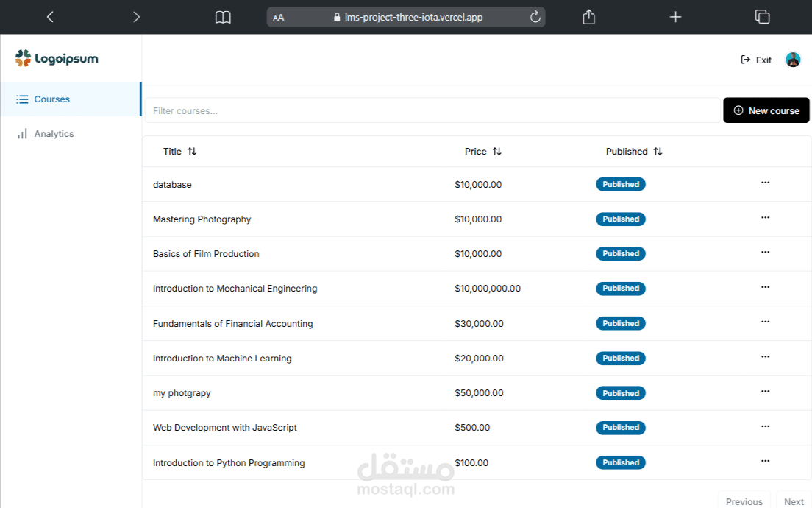Viewport: 812px width, 508px height.
Task: Open the three-dot menu for Mastering Photography
Action: coord(766,217)
